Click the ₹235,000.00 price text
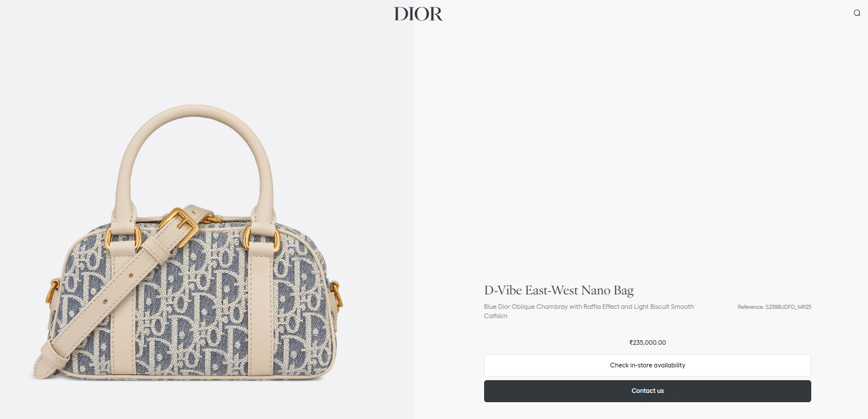Screen dimensions: 868x419 [647, 343]
